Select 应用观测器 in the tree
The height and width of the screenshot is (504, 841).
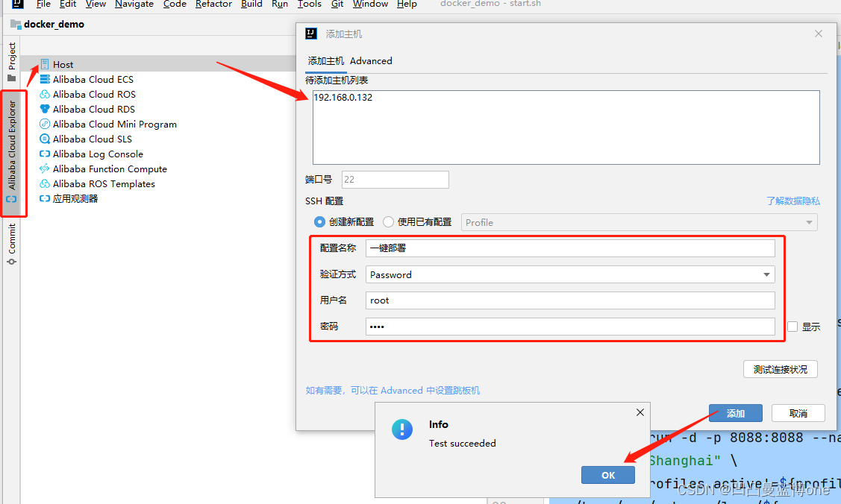(75, 199)
